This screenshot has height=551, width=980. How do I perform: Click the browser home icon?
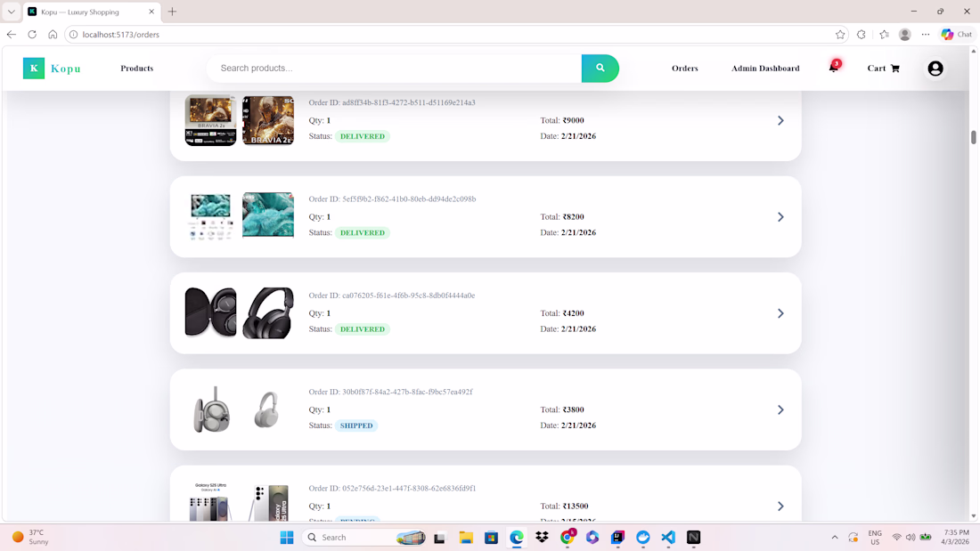(x=53, y=35)
